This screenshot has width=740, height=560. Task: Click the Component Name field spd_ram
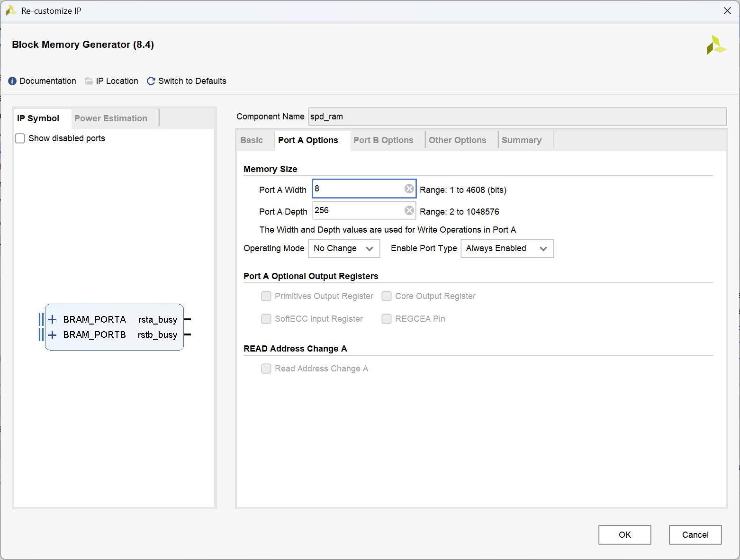[517, 117]
